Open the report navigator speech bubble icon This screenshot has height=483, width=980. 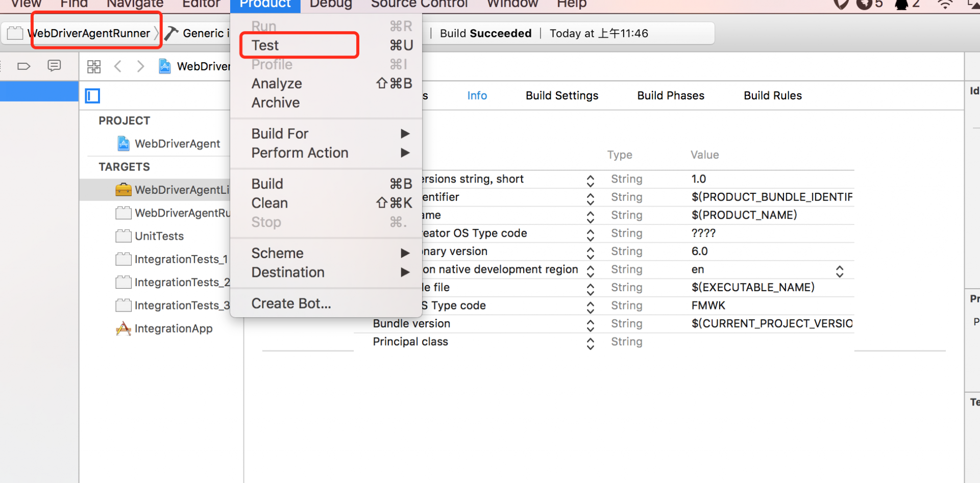pyautogui.click(x=54, y=66)
